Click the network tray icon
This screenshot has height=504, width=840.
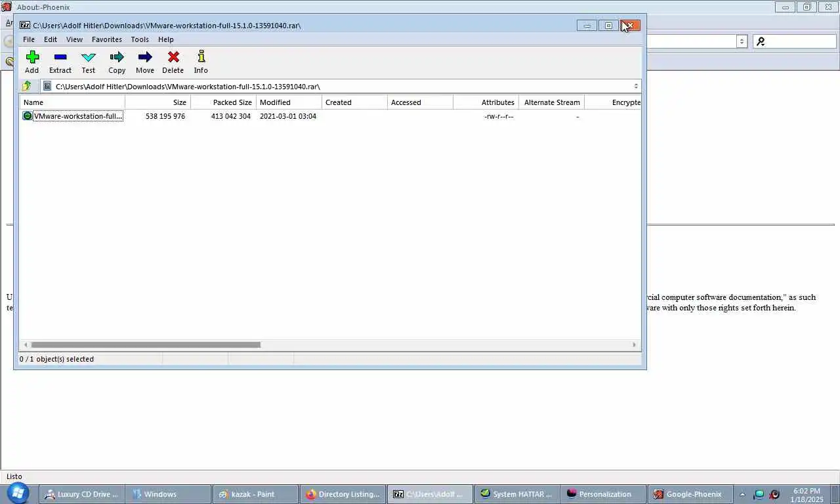pyautogui.click(x=759, y=494)
